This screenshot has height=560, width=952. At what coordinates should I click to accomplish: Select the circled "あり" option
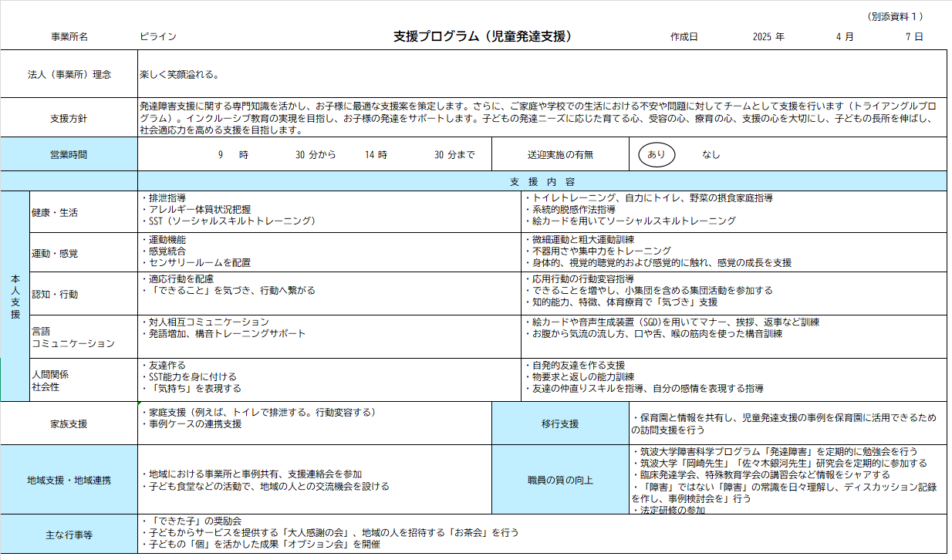[657, 154]
